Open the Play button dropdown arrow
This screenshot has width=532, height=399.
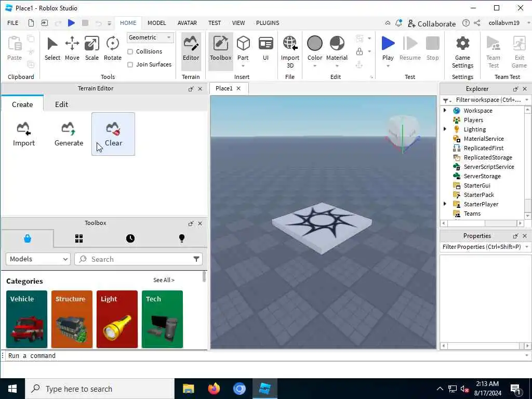tap(388, 66)
